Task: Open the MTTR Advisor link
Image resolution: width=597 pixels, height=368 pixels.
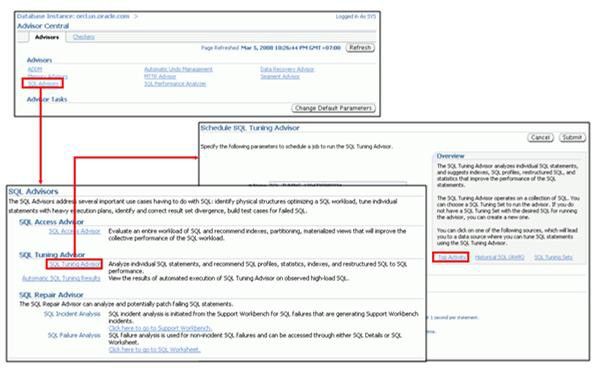Action: [160, 76]
